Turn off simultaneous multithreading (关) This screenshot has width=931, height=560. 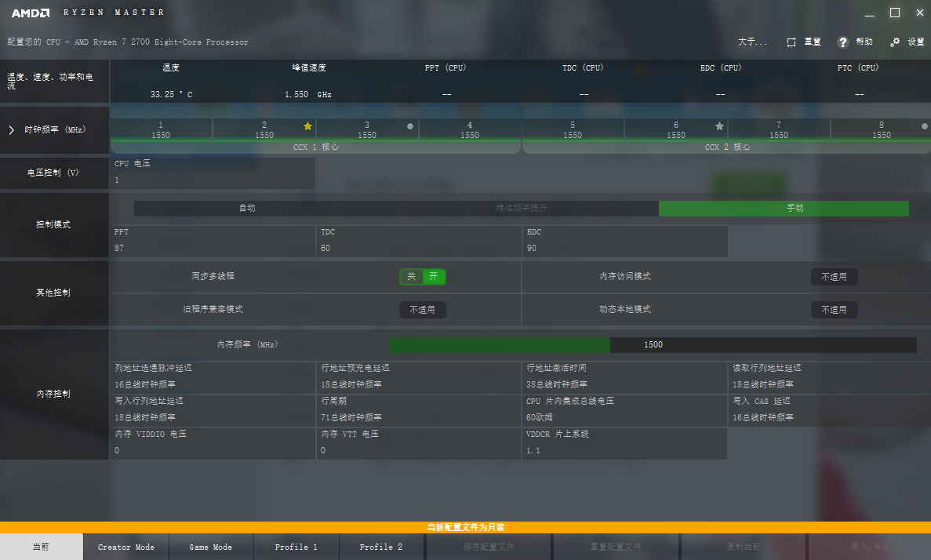click(411, 276)
